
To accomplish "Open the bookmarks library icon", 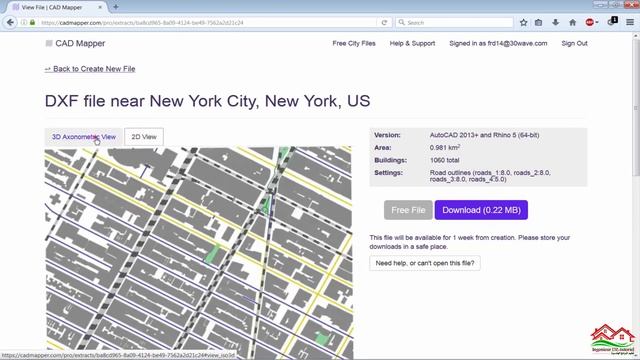I will pos(539,22).
